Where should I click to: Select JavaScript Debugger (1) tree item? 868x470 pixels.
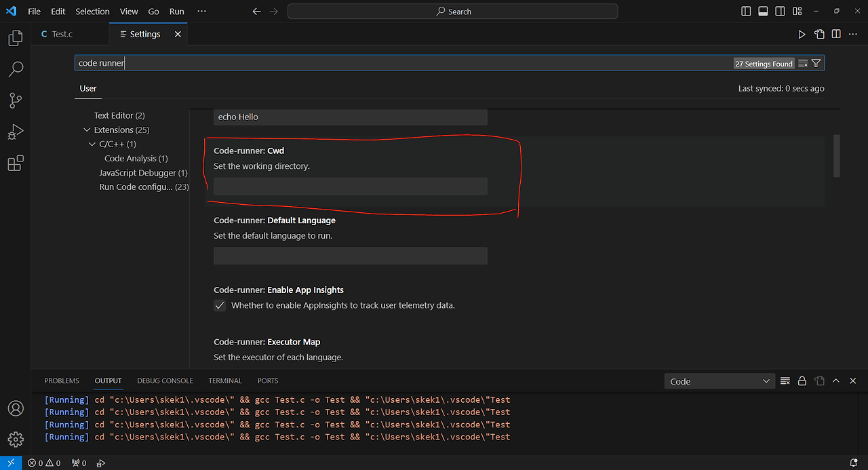pyautogui.click(x=144, y=173)
